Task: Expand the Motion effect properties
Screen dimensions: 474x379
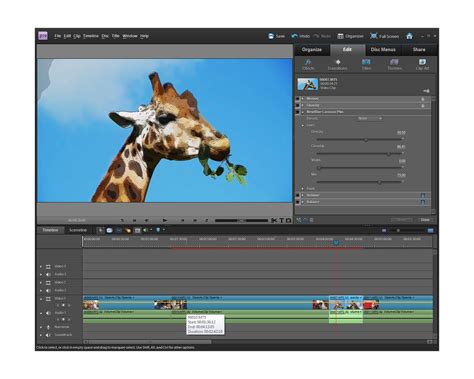Action: click(x=303, y=99)
